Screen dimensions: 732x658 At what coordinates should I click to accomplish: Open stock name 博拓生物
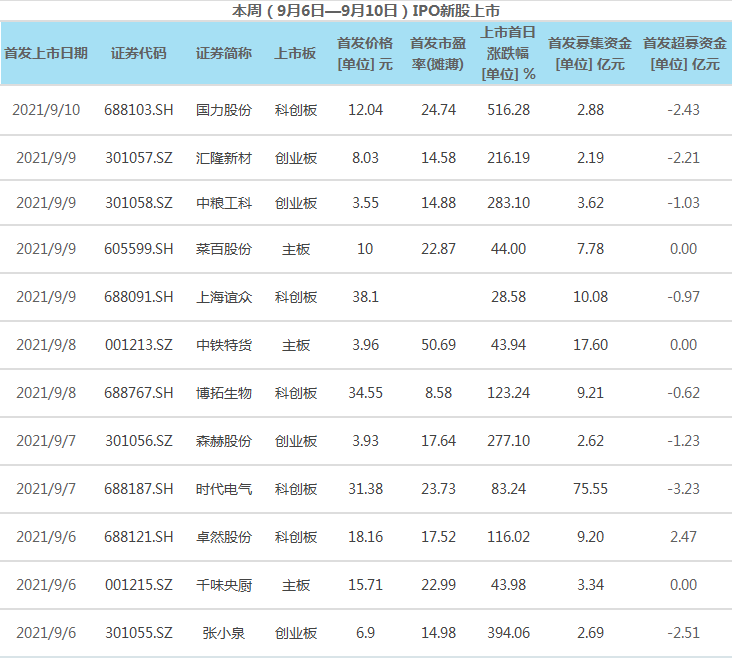[x=223, y=393]
